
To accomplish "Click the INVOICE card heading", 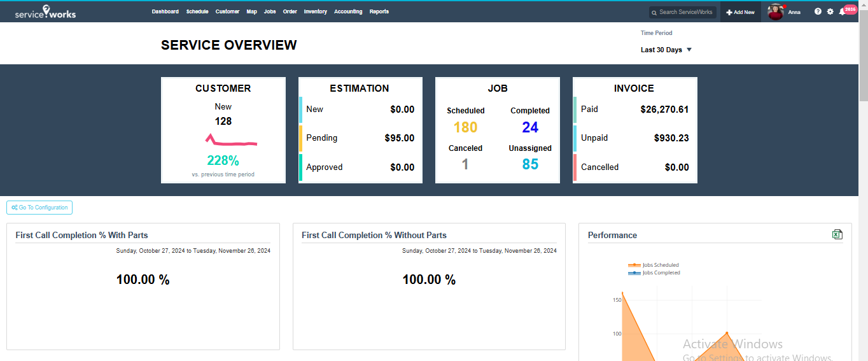I will coord(634,88).
